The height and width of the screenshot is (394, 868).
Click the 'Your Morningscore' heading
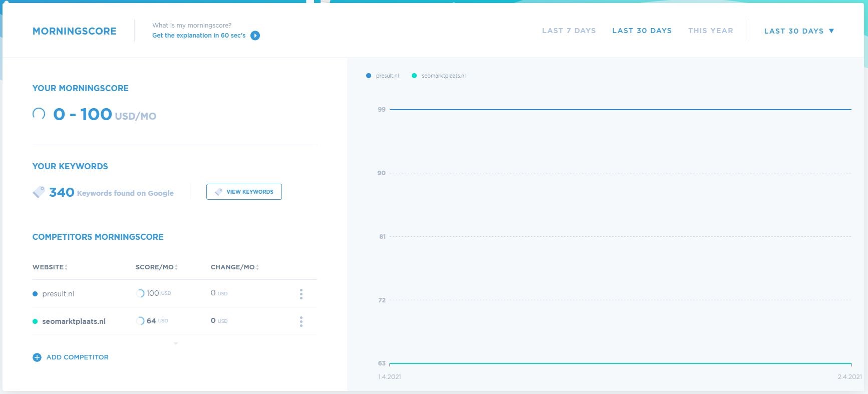pyautogui.click(x=81, y=88)
